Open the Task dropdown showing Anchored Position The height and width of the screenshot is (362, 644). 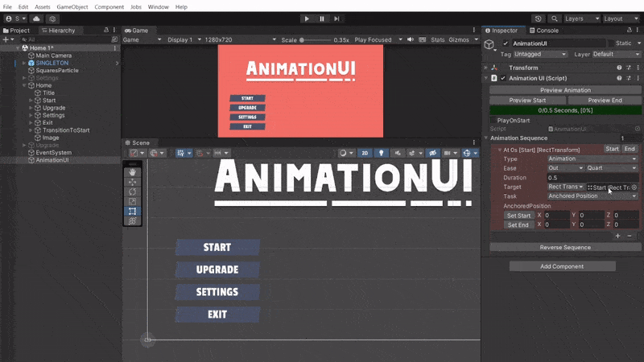coord(592,196)
